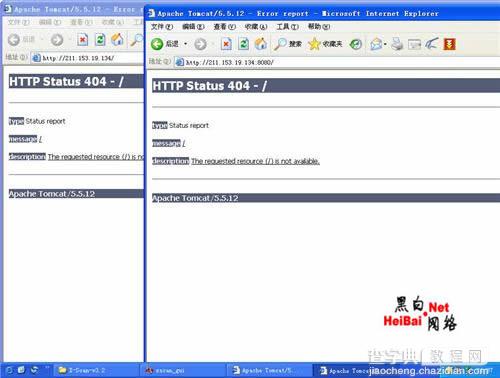The width and height of the screenshot is (500, 378).
Task: Click 'HTTP Status 404 - /' heading in front window
Action: coord(210,86)
